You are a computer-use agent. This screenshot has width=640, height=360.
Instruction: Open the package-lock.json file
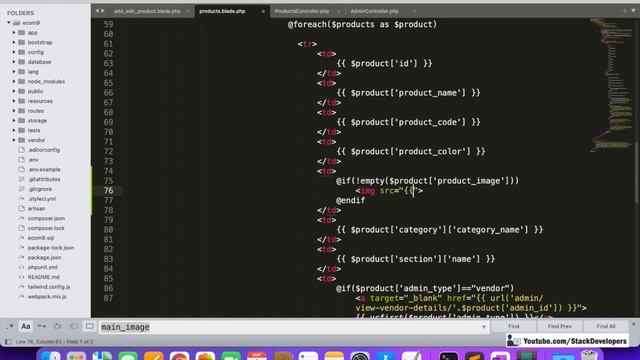tap(51, 248)
